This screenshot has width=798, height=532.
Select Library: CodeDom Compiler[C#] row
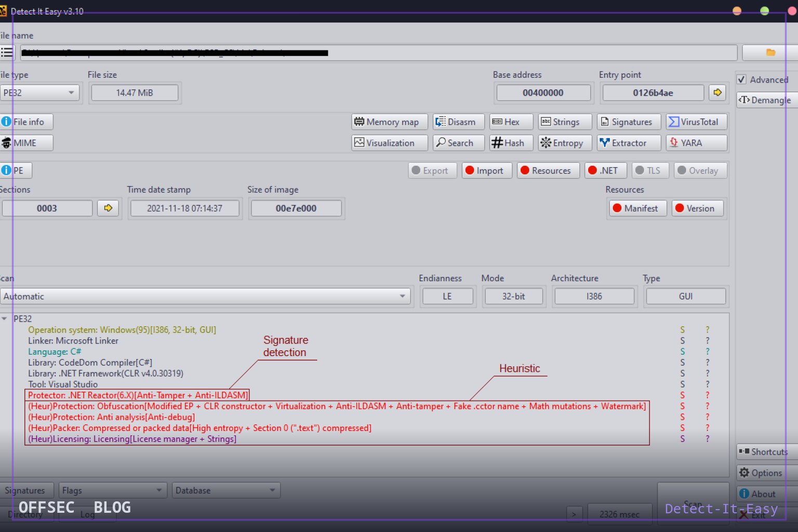coord(90,362)
